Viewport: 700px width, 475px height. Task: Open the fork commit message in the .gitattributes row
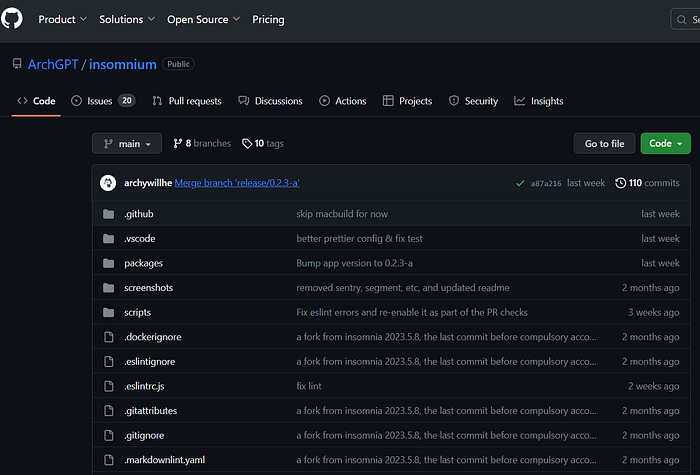point(446,411)
